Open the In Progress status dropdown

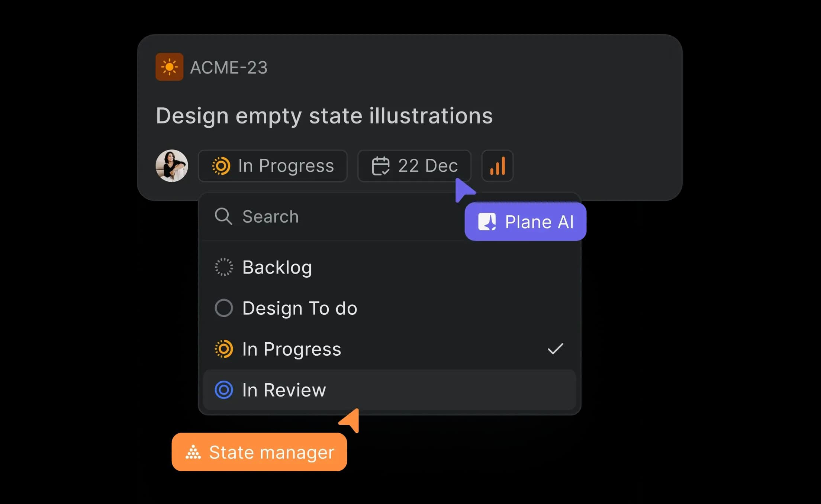(273, 166)
